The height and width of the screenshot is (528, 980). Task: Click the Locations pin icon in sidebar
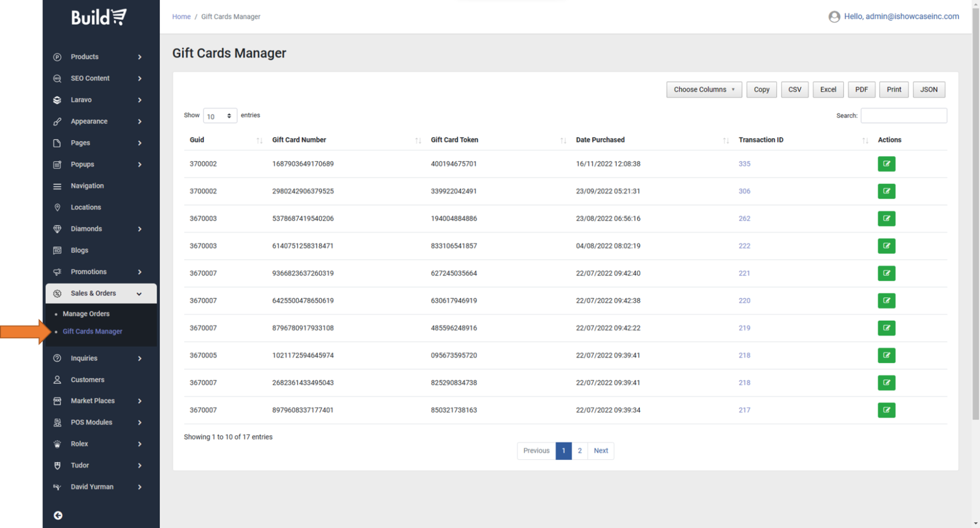pyautogui.click(x=57, y=207)
